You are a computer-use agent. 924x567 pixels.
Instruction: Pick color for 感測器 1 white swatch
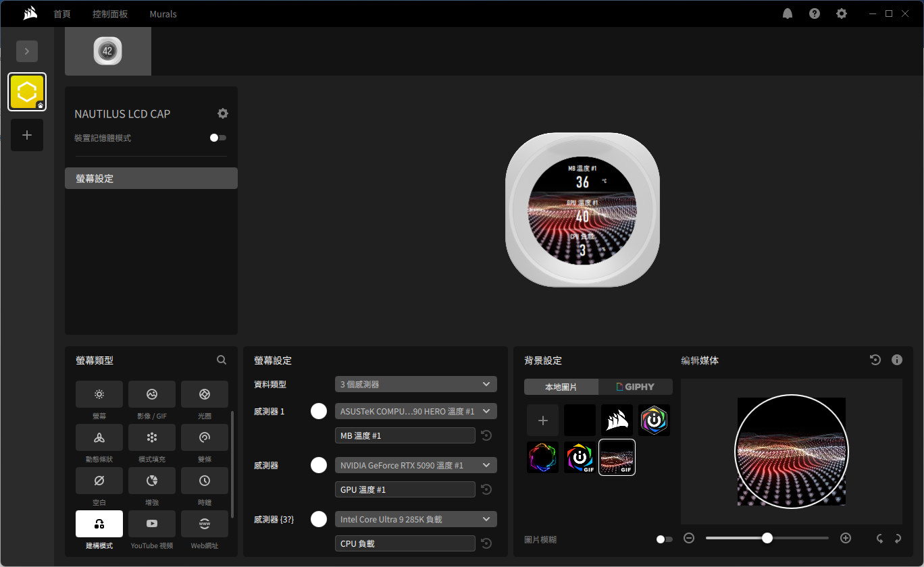(x=319, y=411)
